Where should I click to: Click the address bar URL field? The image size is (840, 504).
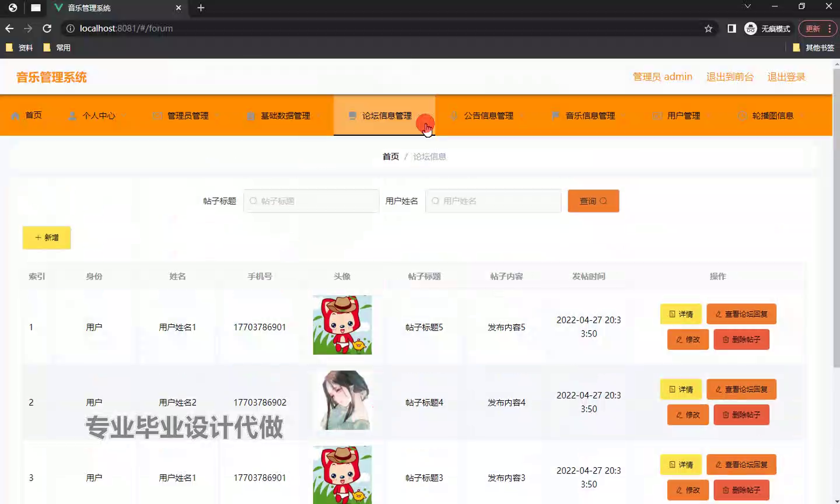[385, 29]
